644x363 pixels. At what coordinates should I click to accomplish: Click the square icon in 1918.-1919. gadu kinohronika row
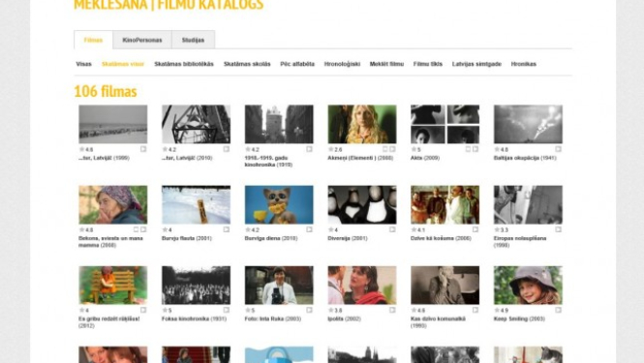(x=309, y=149)
